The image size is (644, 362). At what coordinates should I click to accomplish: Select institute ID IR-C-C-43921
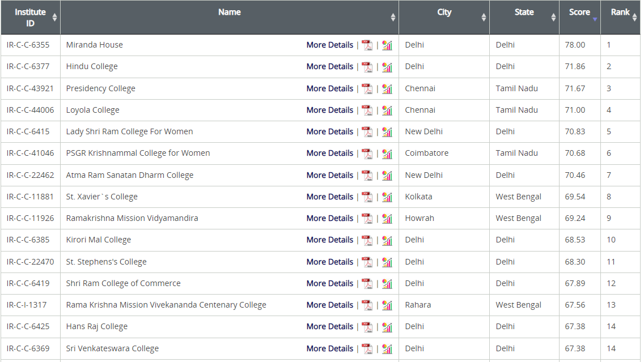coord(30,88)
